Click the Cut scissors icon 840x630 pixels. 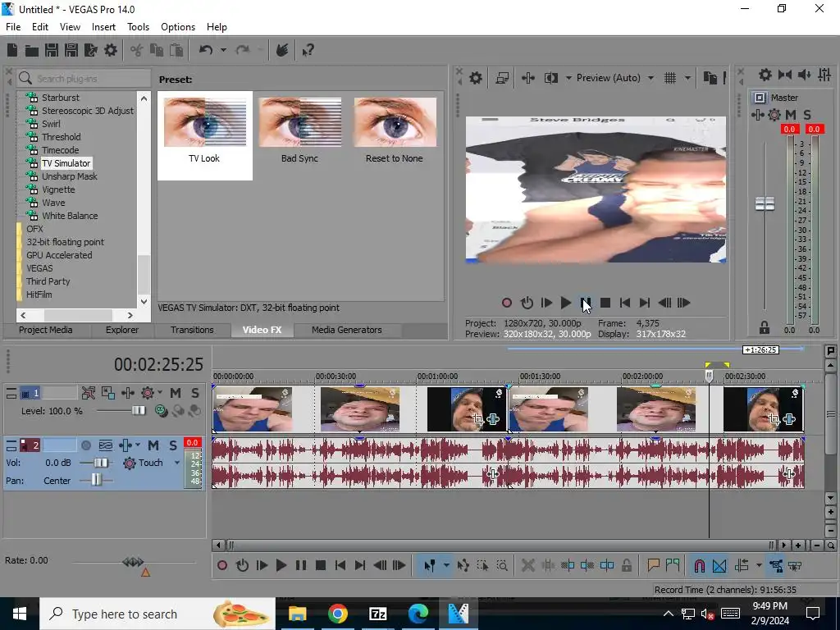pyautogui.click(x=137, y=50)
